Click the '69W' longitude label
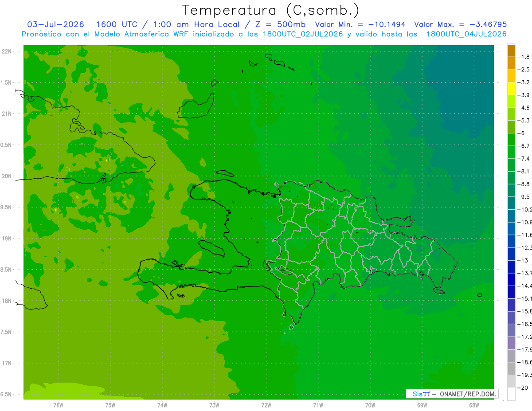 [422, 405]
